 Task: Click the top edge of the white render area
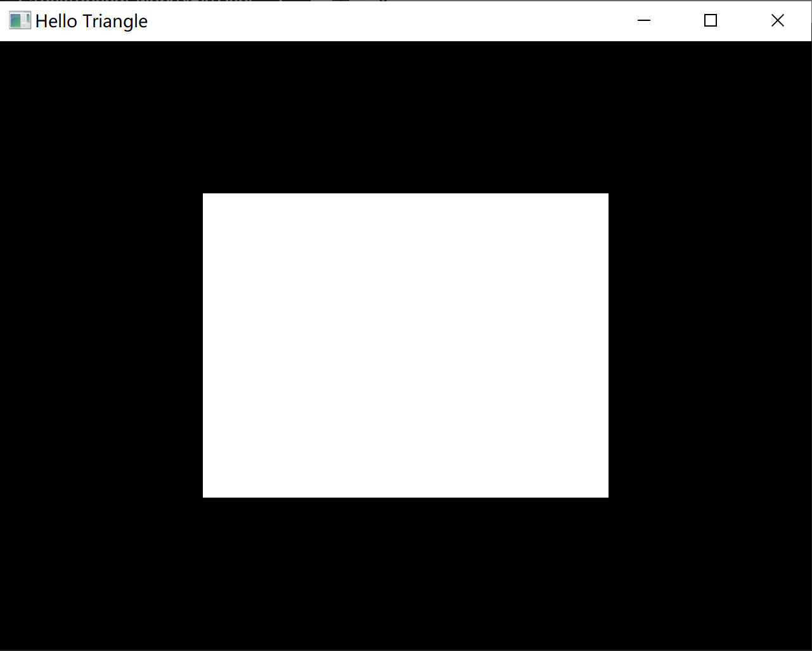(x=406, y=194)
